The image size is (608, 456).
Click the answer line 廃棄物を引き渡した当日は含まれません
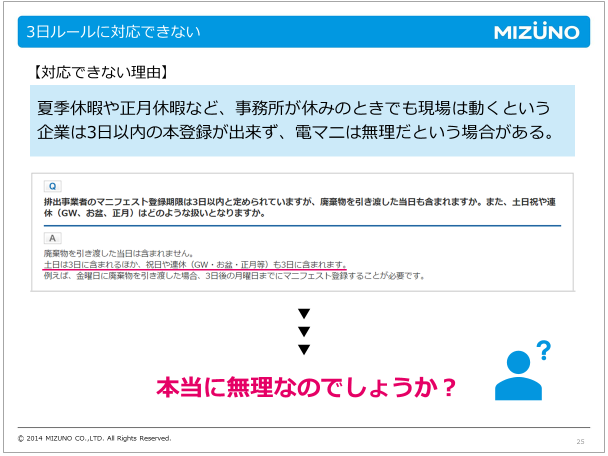[x=118, y=253]
